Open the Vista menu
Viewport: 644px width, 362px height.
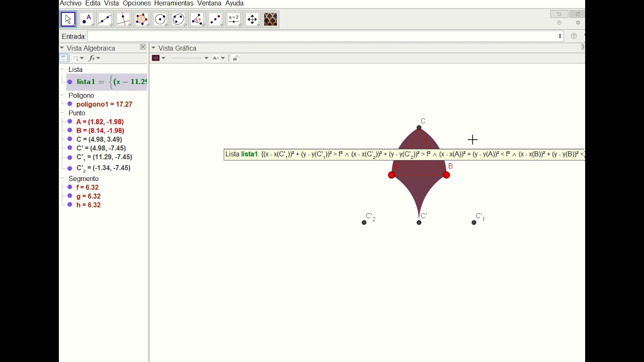coord(111,4)
